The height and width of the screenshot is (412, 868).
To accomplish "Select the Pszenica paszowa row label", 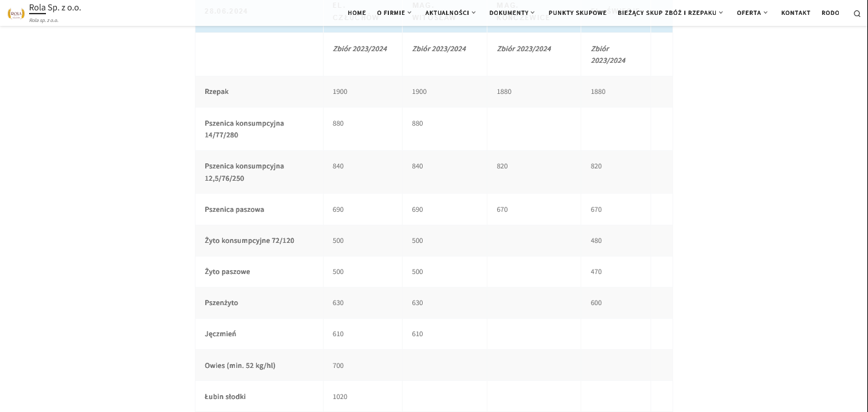I will (x=234, y=210).
